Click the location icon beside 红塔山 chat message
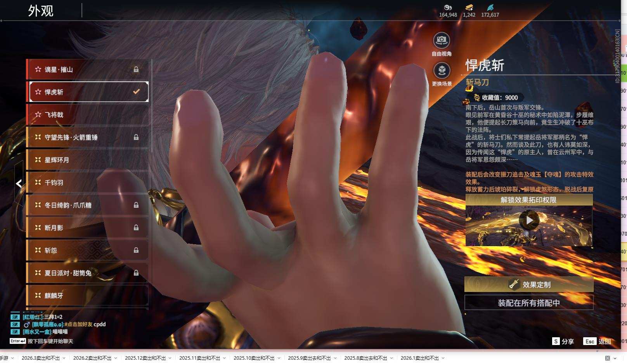The height and width of the screenshot is (364, 627). tap(15, 317)
